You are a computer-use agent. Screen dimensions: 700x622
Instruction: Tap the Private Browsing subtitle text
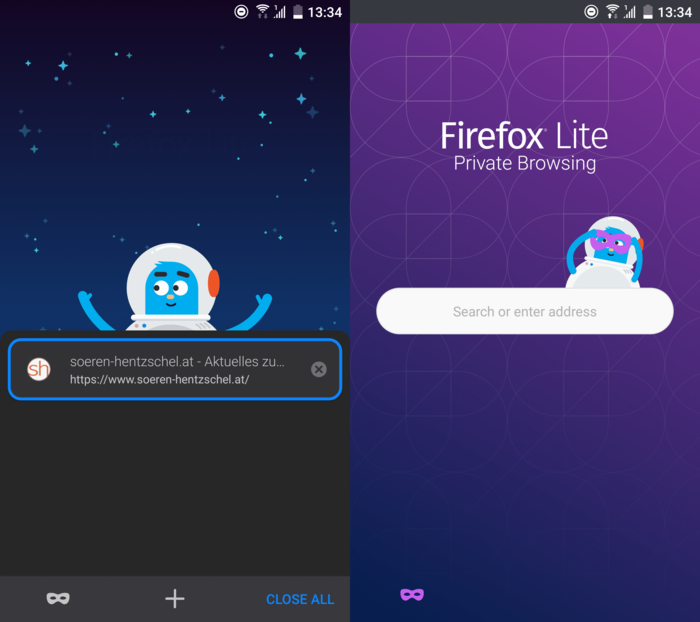pos(525,163)
